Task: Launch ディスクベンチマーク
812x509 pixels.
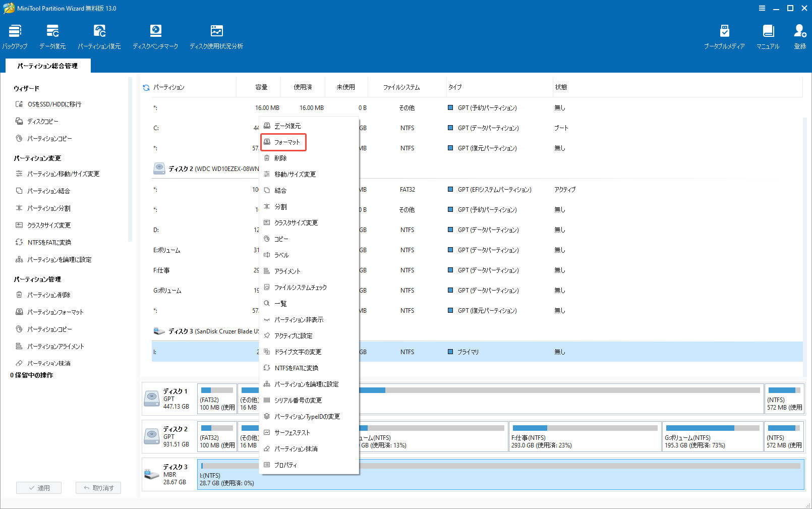Action: pyautogui.click(x=155, y=35)
